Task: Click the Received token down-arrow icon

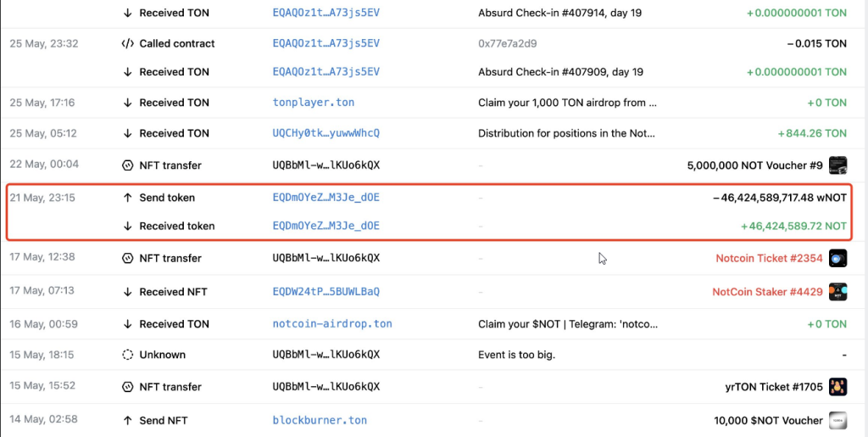Action: pos(127,226)
